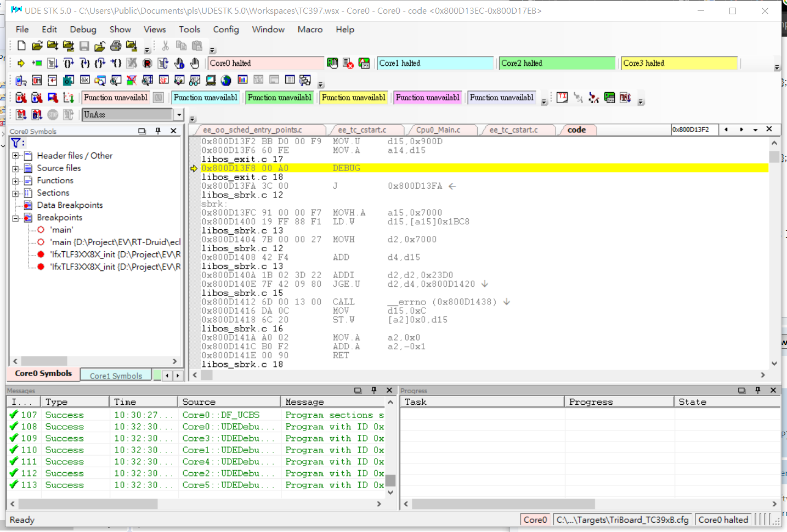Click the filter funnel icon in Core0 Symbols

tap(16, 143)
